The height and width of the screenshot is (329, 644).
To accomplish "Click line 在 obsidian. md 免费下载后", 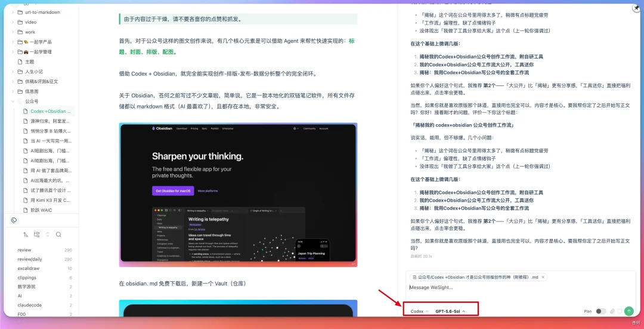I will 182,284.
